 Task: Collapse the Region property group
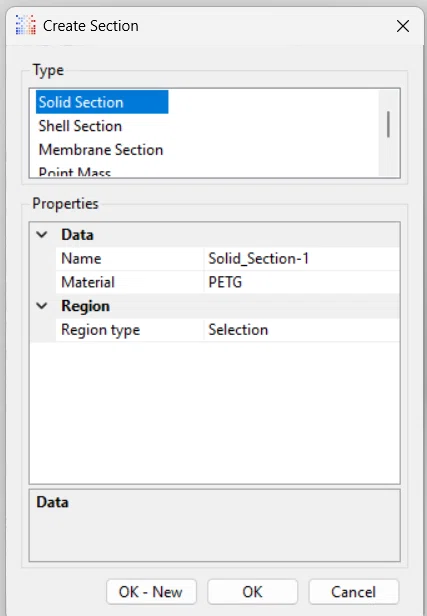coord(42,306)
